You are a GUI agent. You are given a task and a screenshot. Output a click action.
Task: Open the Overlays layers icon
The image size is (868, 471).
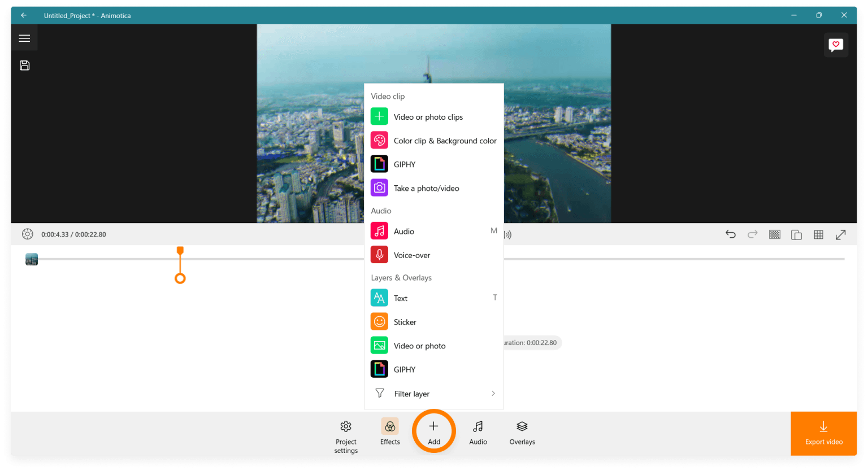click(x=522, y=432)
